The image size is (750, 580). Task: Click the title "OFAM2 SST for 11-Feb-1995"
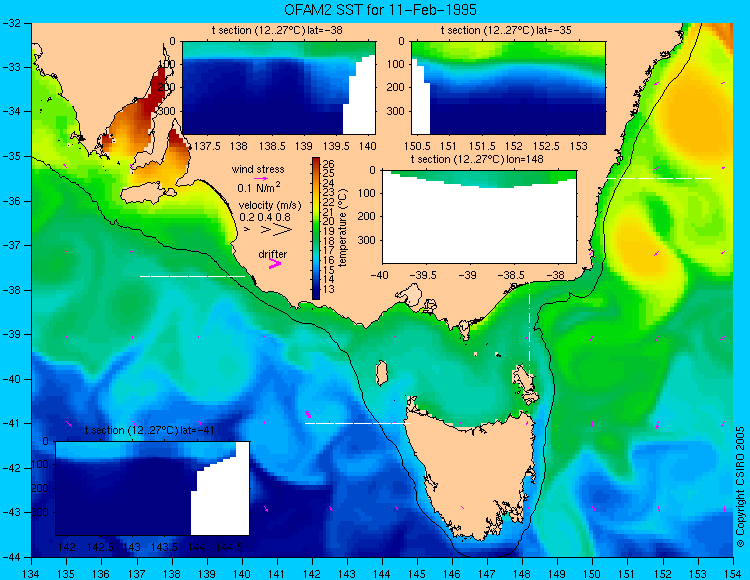[x=380, y=9]
